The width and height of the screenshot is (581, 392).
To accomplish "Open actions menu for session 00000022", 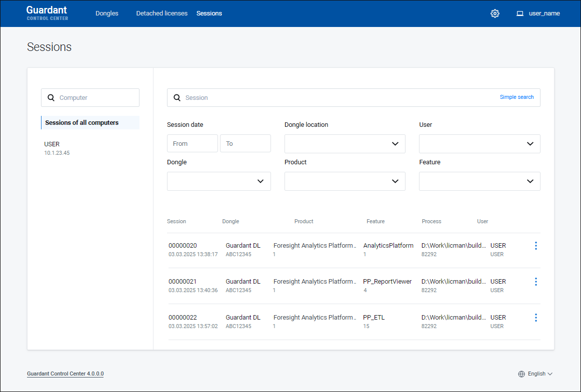I will [535, 318].
